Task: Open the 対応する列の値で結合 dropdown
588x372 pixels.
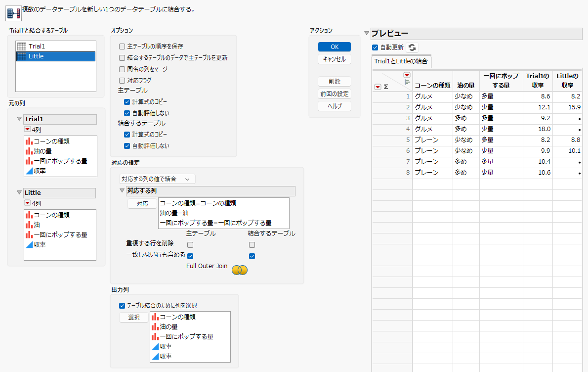Action: [157, 179]
